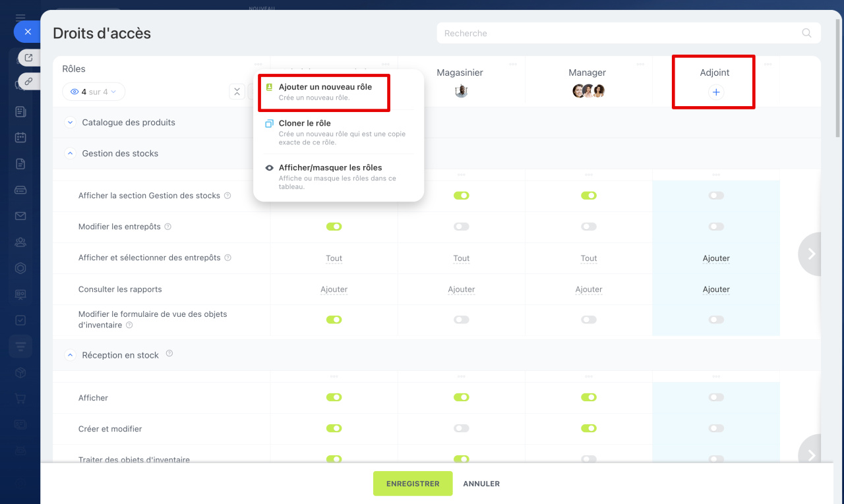Toggle Créer et modifier for Manager

(589, 428)
